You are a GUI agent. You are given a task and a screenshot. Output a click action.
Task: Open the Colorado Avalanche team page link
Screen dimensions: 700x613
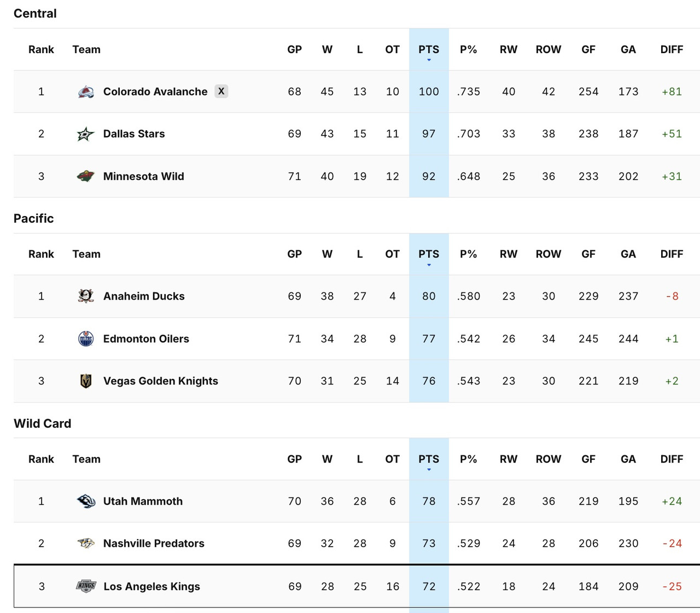click(x=155, y=91)
